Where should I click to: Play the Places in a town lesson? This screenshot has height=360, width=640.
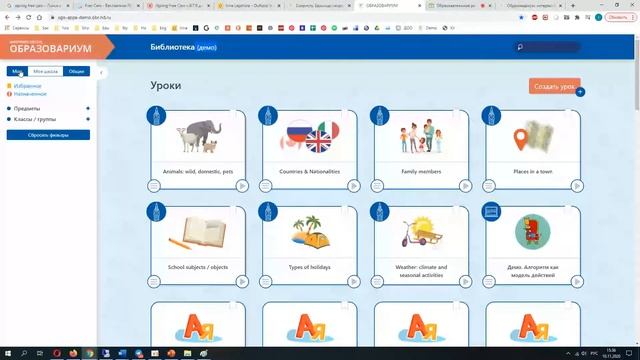tap(577, 186)
